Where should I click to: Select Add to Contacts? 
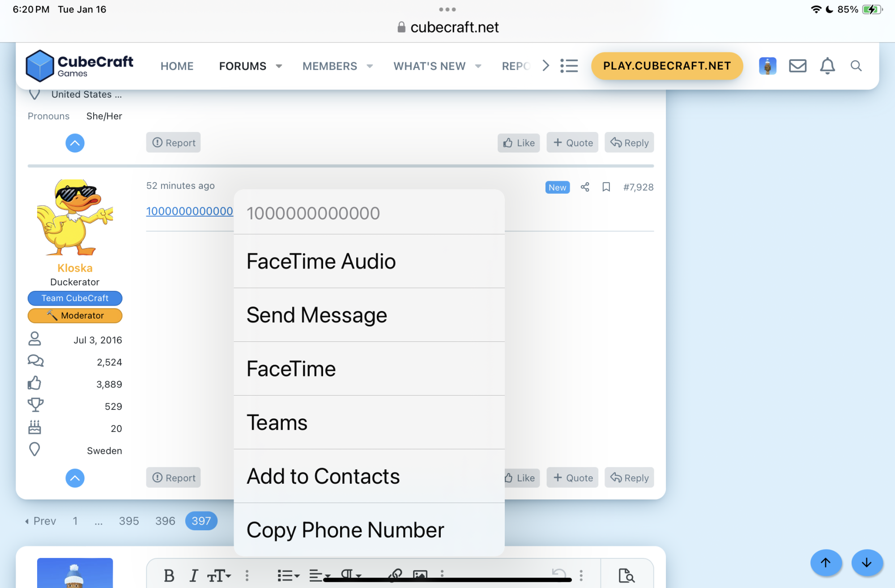(369, 476)
